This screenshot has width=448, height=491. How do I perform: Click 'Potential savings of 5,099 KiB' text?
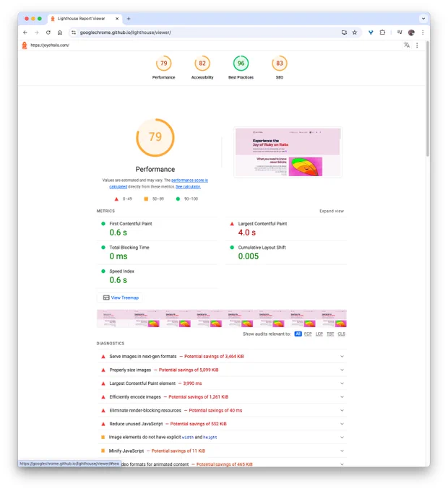tap(189, 370)
